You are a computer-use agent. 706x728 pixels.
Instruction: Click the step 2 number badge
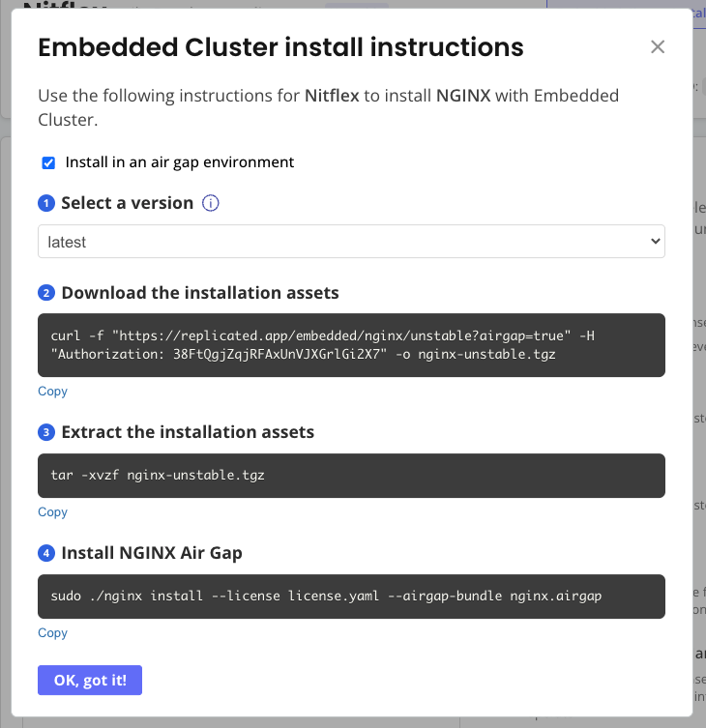click(45, 293)
